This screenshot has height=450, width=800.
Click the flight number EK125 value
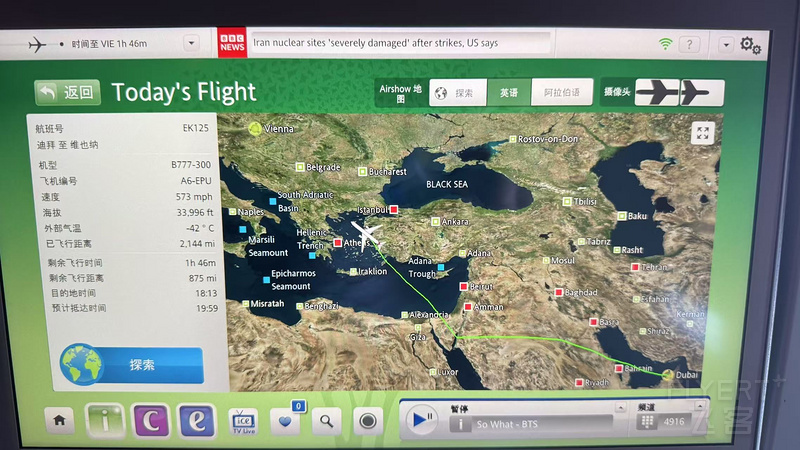pos(196,128)
